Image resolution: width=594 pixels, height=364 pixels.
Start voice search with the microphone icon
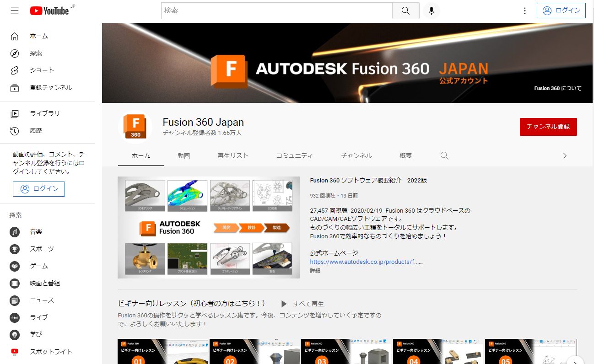pos(431,11)
